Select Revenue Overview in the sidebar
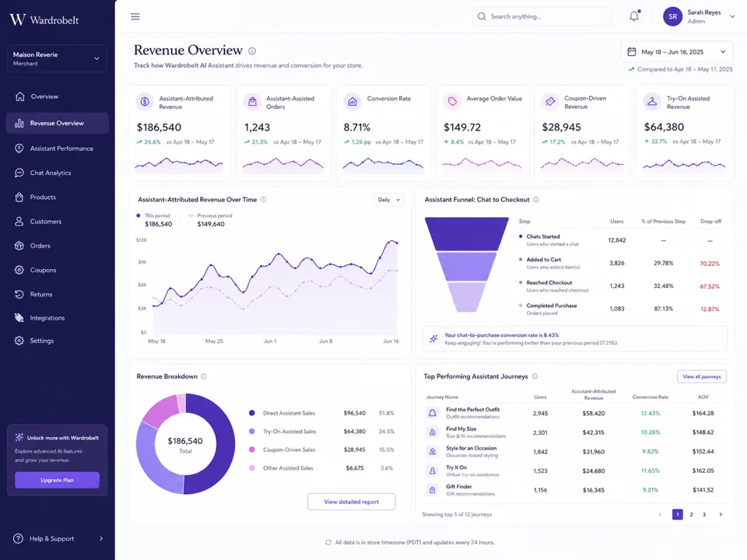Image resolution: width=747 pixels, height=560 pixels. click(57, 124)
